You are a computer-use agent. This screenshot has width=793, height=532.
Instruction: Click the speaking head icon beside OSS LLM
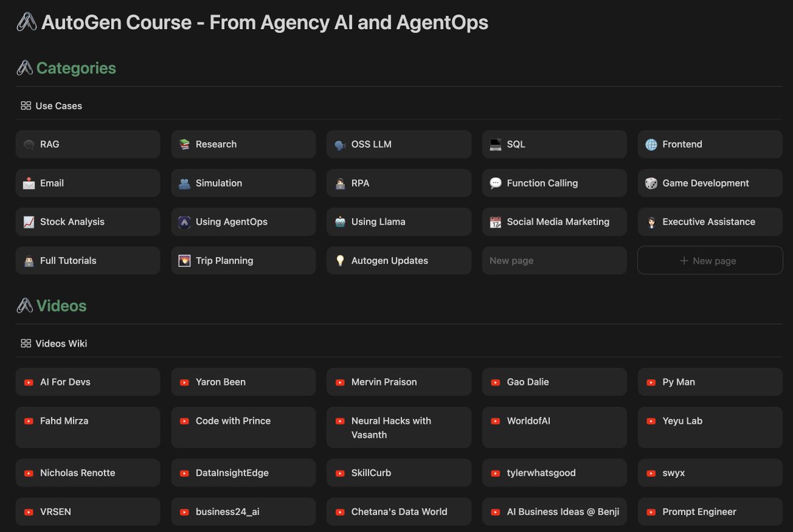tap(340, 145)
